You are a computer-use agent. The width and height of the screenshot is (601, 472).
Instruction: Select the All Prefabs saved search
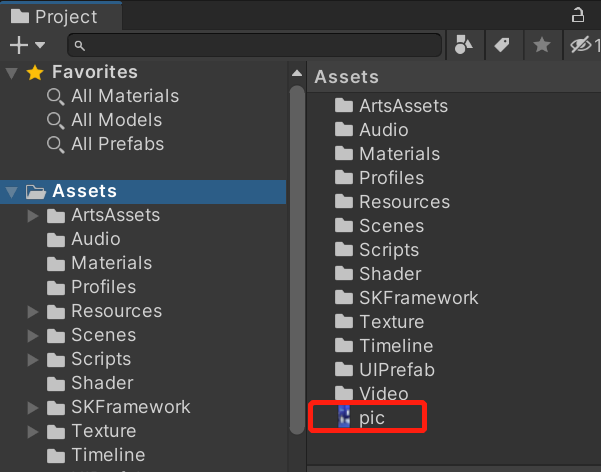tap(117, 144)
